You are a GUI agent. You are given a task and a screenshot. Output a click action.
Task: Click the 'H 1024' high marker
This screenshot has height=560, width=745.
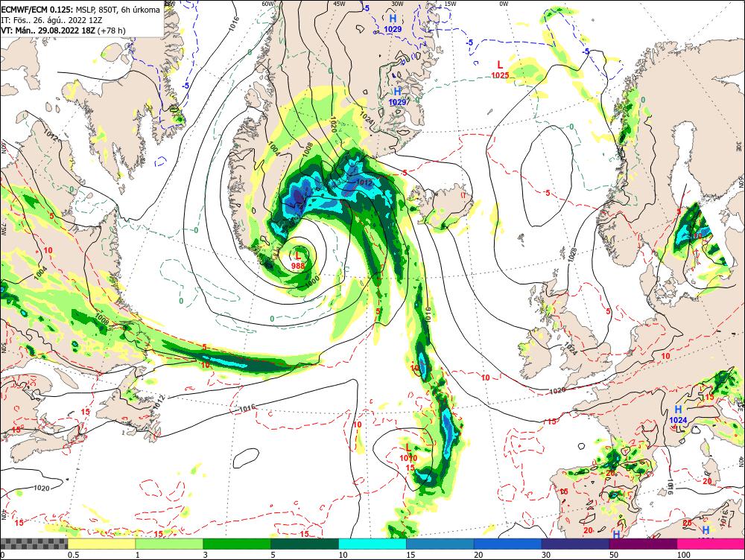tap(678, 414)
